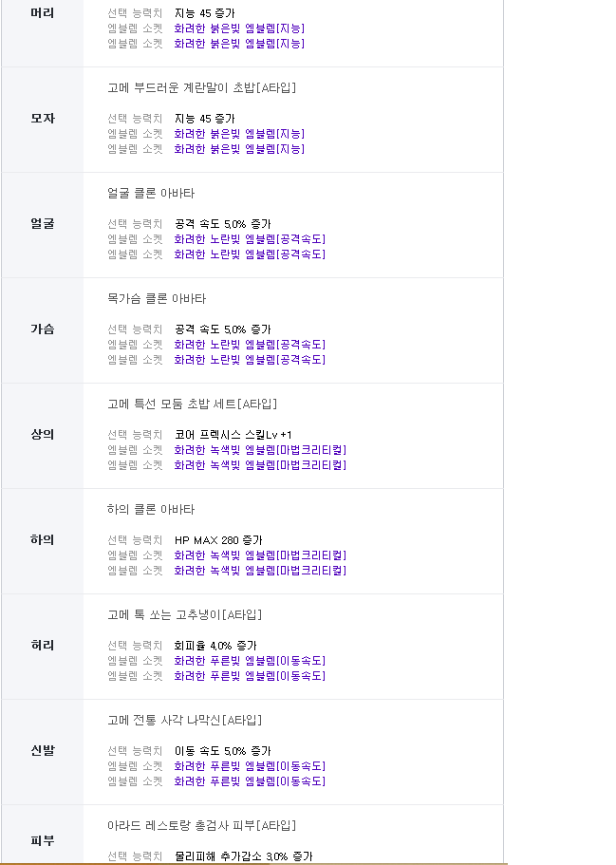
Task: Open lower 붉은빛 엠블렘[지능] link in 머리 row
Action: [239, 43]
